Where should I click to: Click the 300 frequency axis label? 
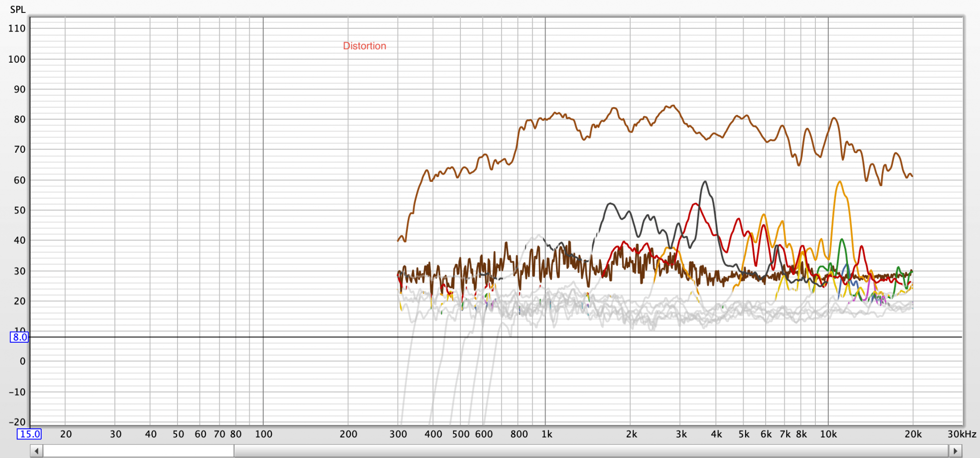point(398,434)
